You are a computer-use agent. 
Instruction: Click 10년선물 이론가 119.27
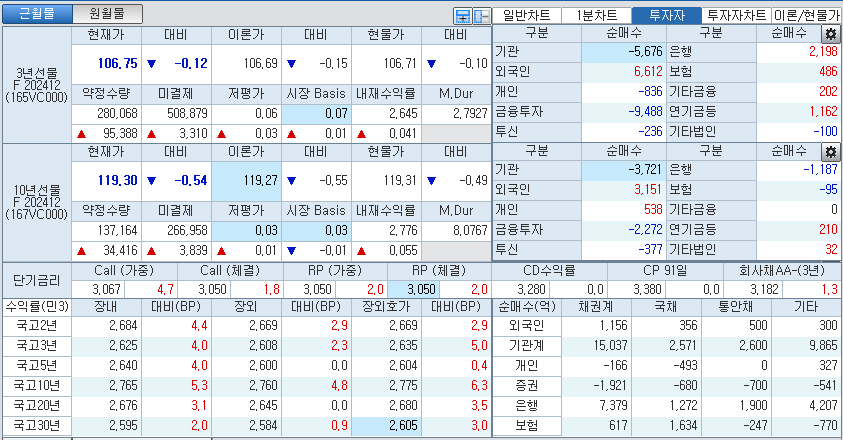pyautogui.click(x=246, y=180)
